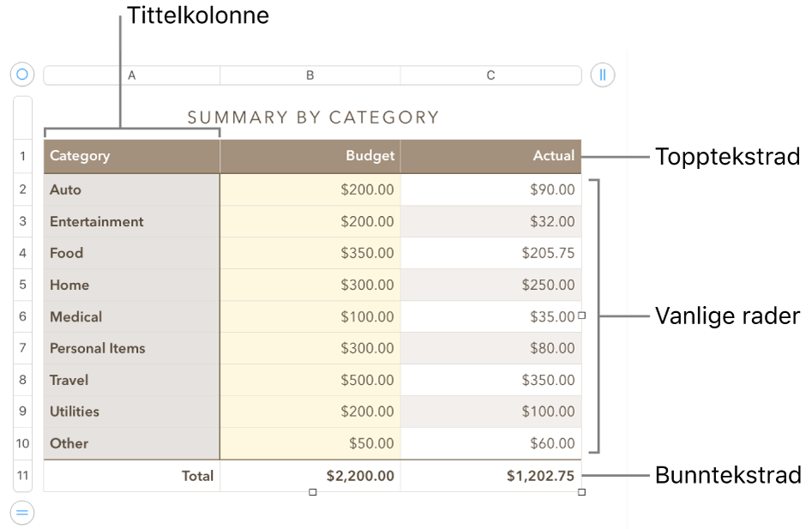The height and width of the screenshot is (529, 812).
Task: Click the Actual header cell
Action: (x=490, y=156)
